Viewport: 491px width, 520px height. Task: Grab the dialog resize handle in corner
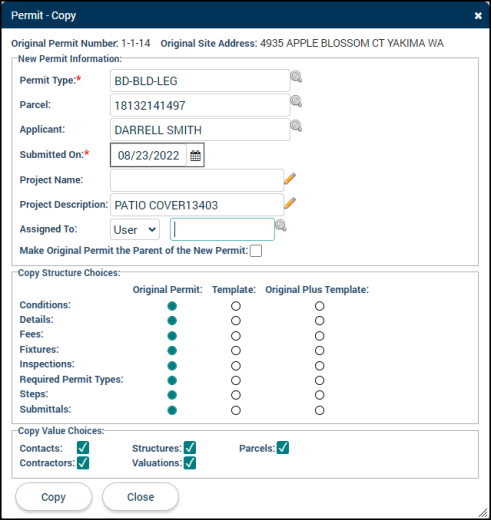point(483,512)
